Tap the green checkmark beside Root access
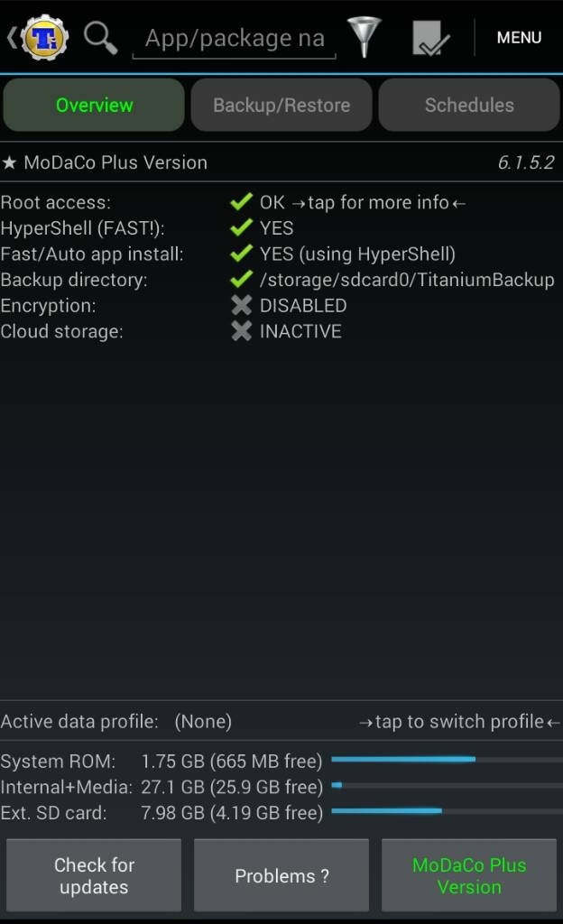The width and height of the screenshot is (563, 924). (241, 203)
